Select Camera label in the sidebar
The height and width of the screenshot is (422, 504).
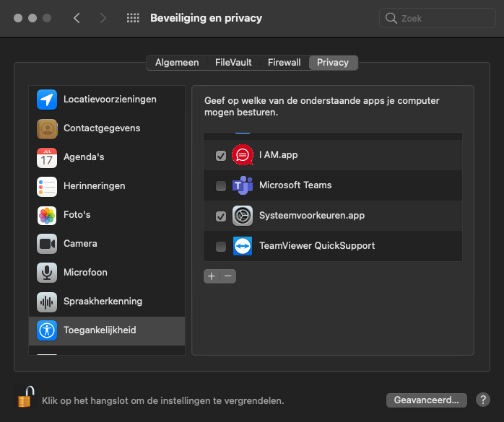(80, 244)
